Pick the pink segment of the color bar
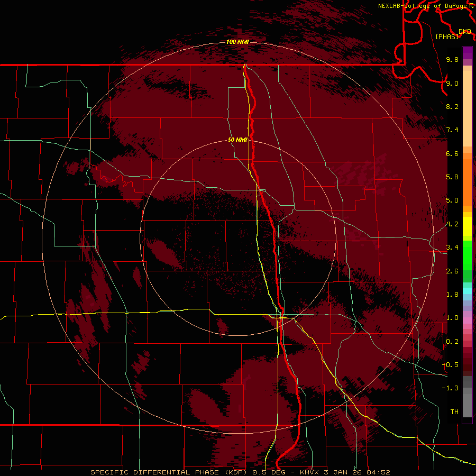The width and height of the screenshot is (476, 476). click(467, 321)
